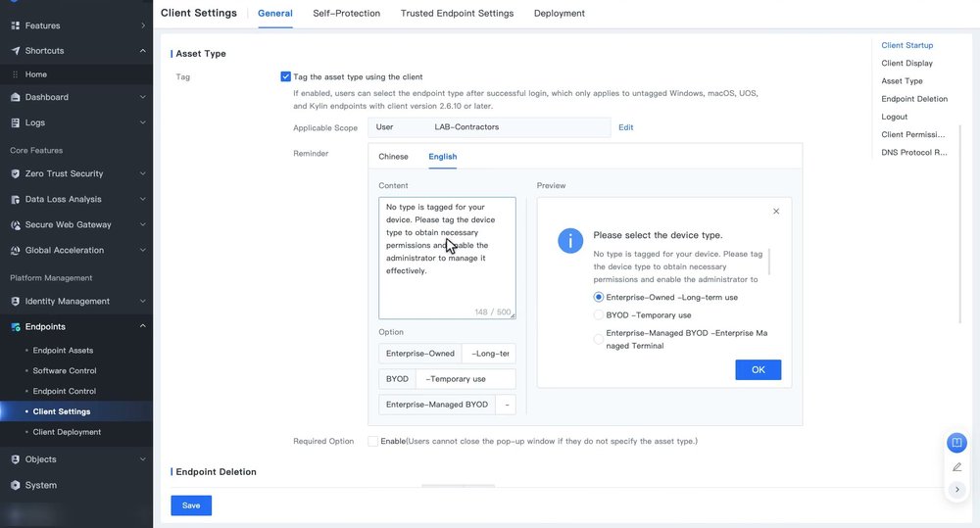Viewport: 980px width, 528px height.
Task: Open Client Deployment in sidebar
Action: pyautogui.click(x=67, y=432)
